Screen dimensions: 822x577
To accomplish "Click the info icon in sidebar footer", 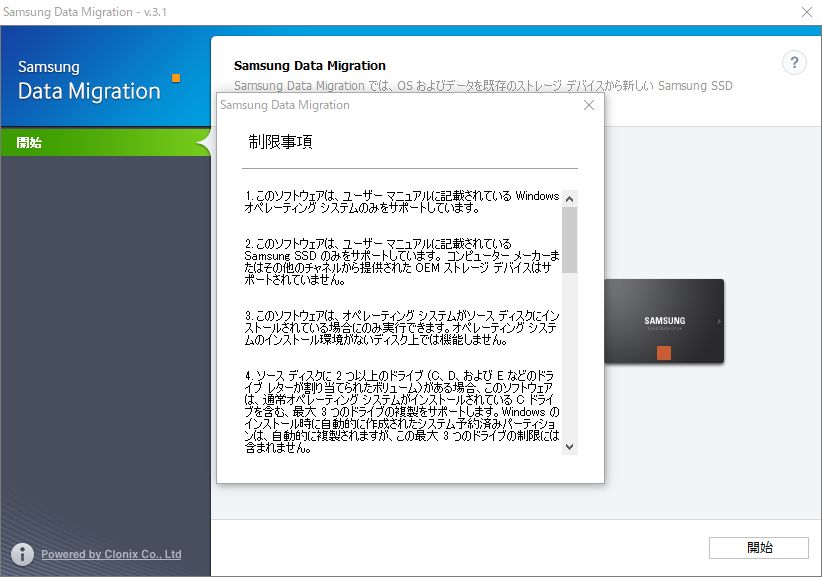I will [22, 554].
